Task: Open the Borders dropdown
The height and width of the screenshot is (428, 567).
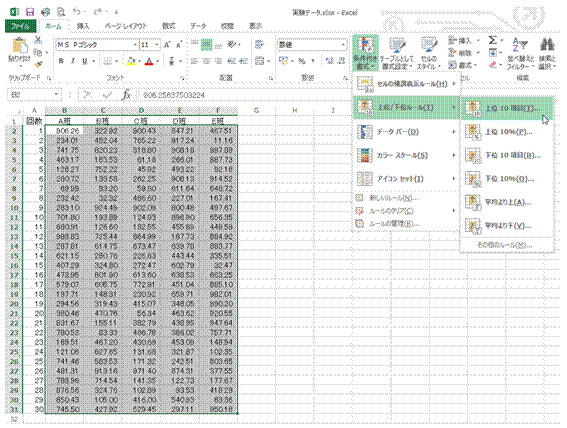Action: [116, 61]
